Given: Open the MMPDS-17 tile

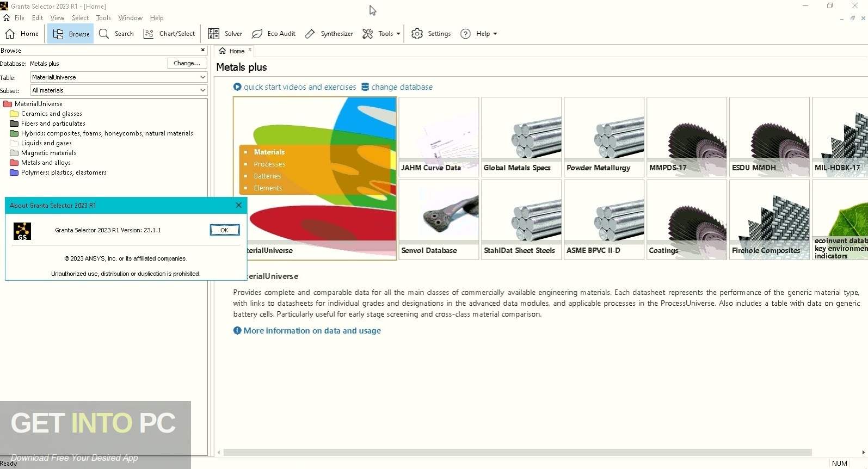Looking at the screenshot, I should (x=687, y=137).
